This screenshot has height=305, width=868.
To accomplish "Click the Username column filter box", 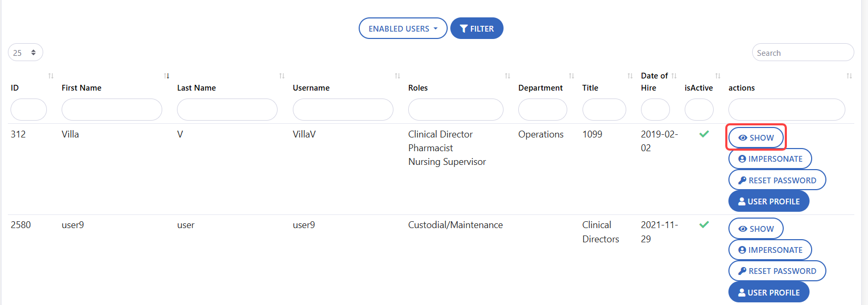I will pyautogui.click(x=343, y=110).
